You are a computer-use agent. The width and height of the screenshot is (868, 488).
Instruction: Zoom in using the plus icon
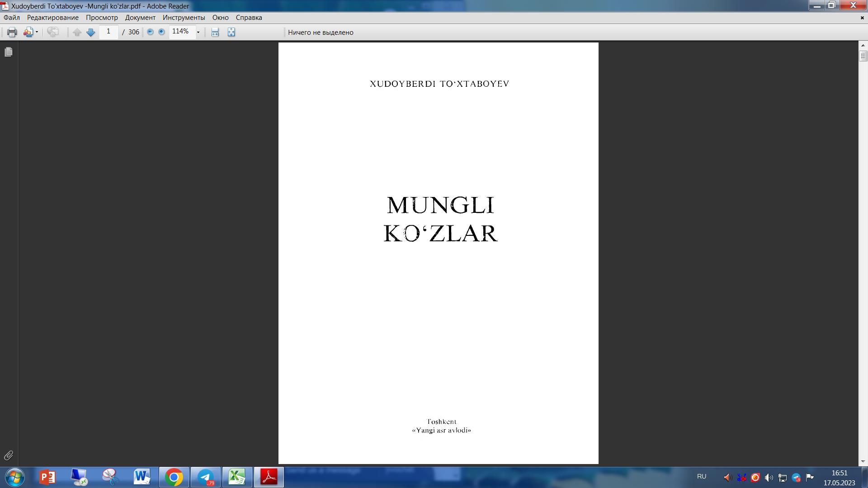point(160,32)
